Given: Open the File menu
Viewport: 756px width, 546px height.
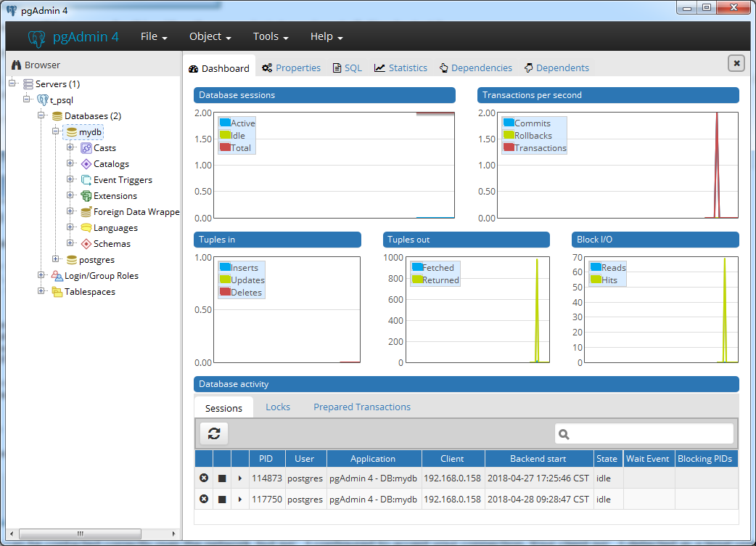Looking at the screenshot, I should click(154, 36).
